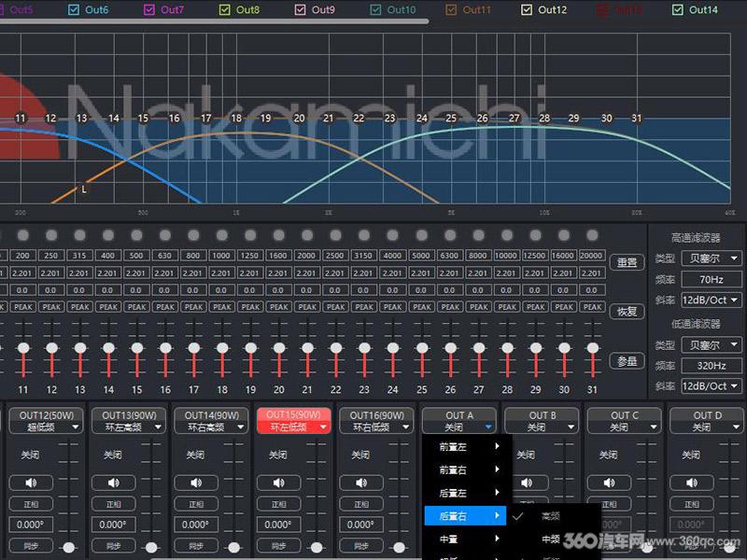Adjust EQ band 31 gain fader
Image resolution: width=747 pixels, height=560 pixels.
(x=592, y=348)
